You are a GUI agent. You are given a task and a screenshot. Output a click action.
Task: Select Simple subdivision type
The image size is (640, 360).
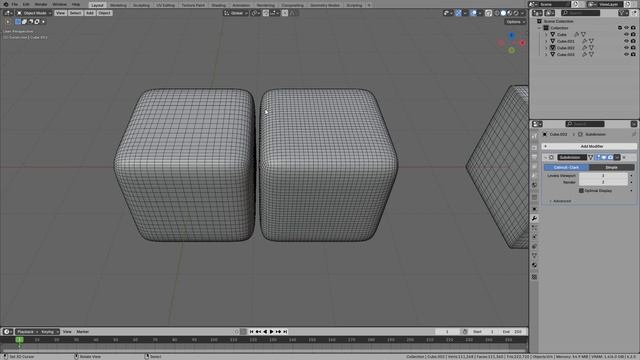pos(611,167)
